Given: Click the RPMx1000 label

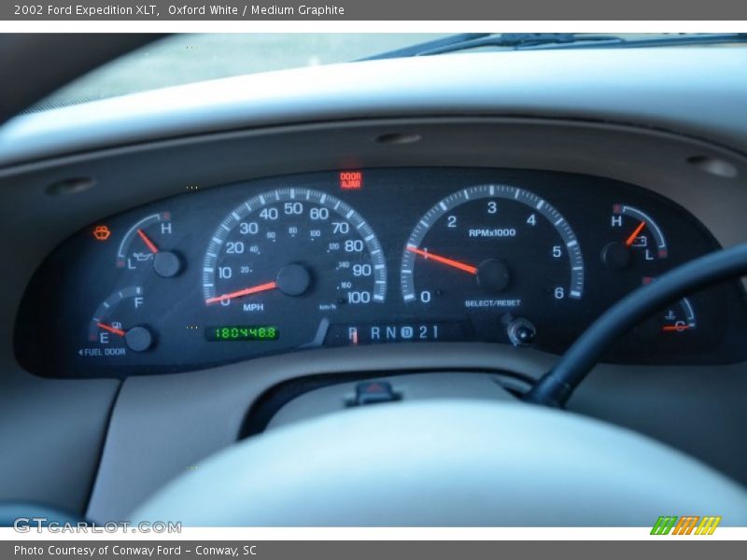Looking at the screenshot, I should pyautogui.click(x=492, y=232).
